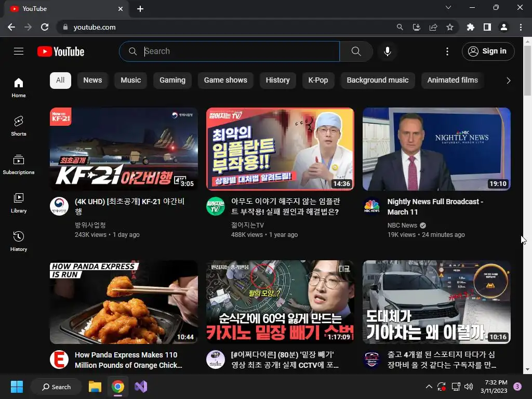Screen dimensions: 532x399
Task: Go to Home in the sidebar
Action: click(19, 87)
